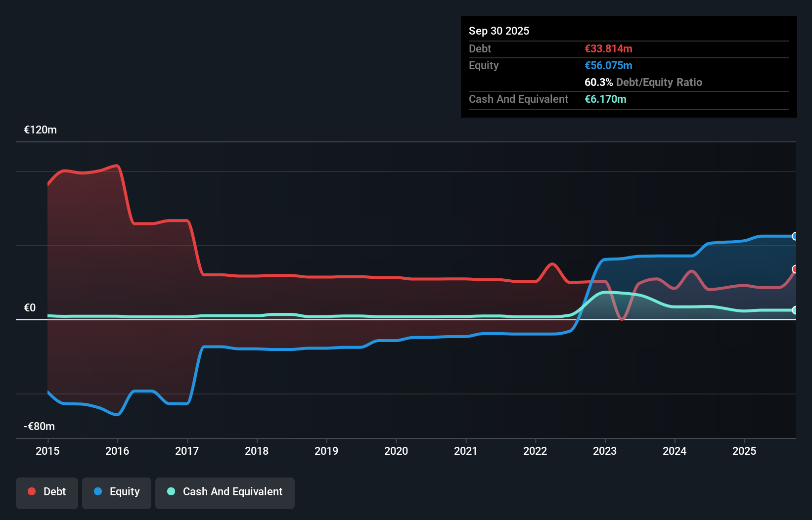Select the 2015 year label on the timeline

coord(47,451)
